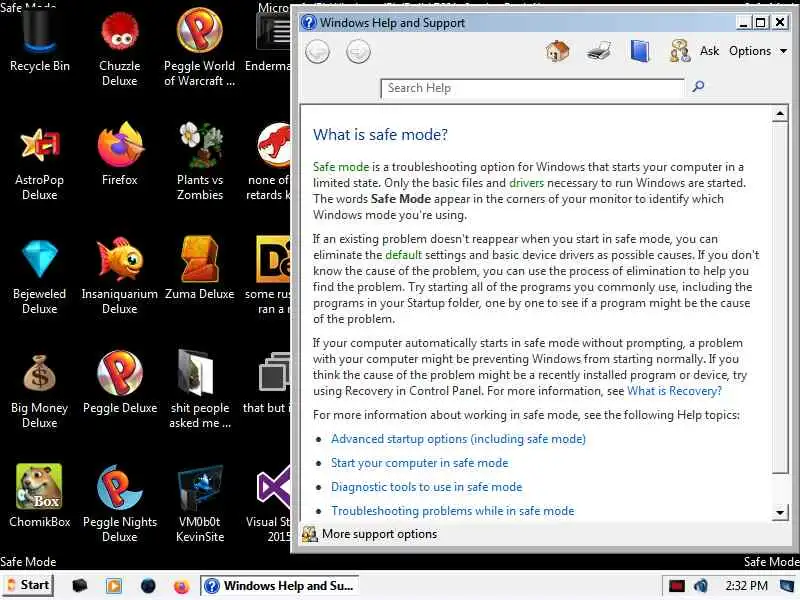Open Advanced startup options link

coord(458,439)
